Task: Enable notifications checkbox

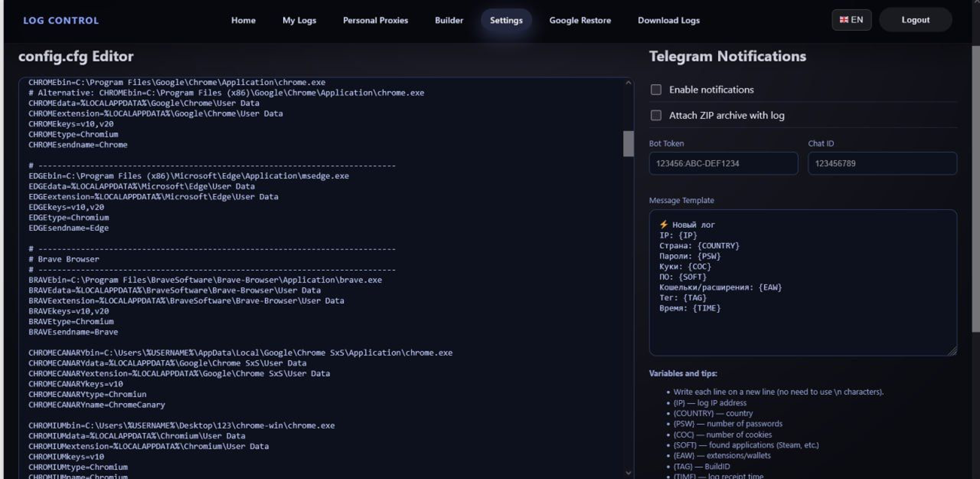Action: click(656, 90)
